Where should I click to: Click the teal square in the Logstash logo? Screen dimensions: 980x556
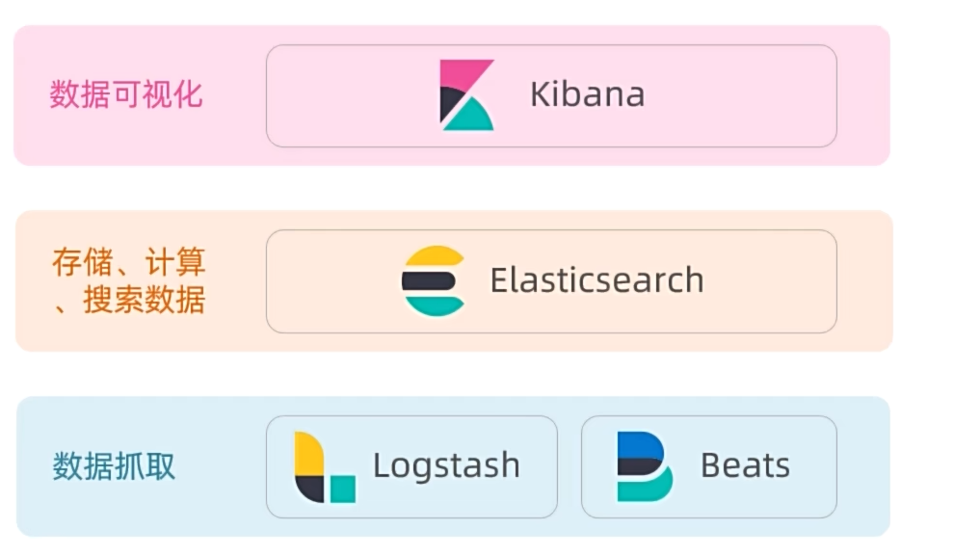click(342, 489)
